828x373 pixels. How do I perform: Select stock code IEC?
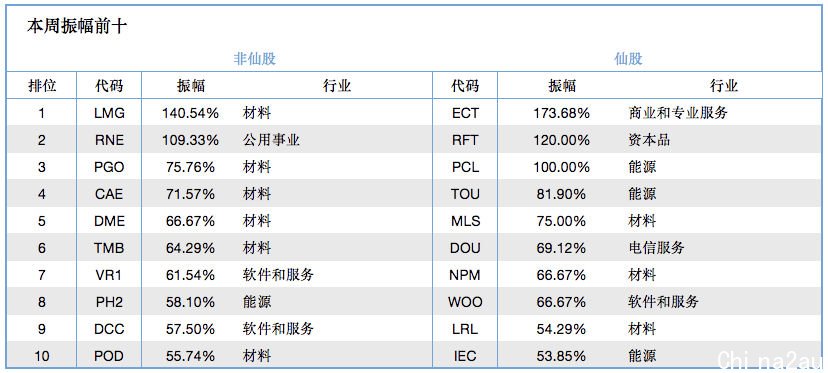465,356
